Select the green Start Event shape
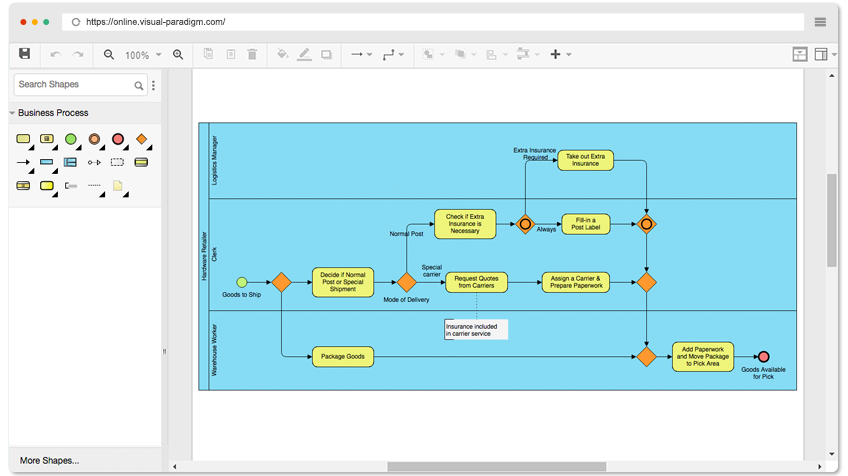 (x=70, y=139)
